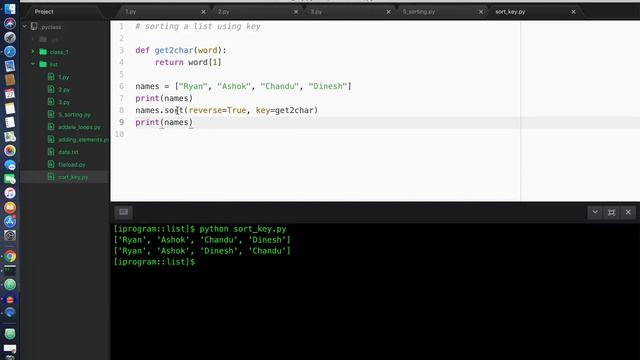Click line number 10 in gutter
Viewport: 640px width, 360px height.
[120, 134]
